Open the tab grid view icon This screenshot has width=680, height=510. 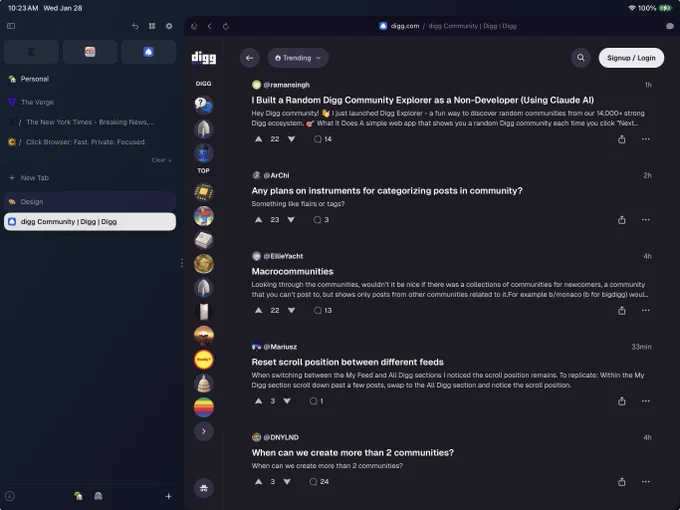coord(152,26)
